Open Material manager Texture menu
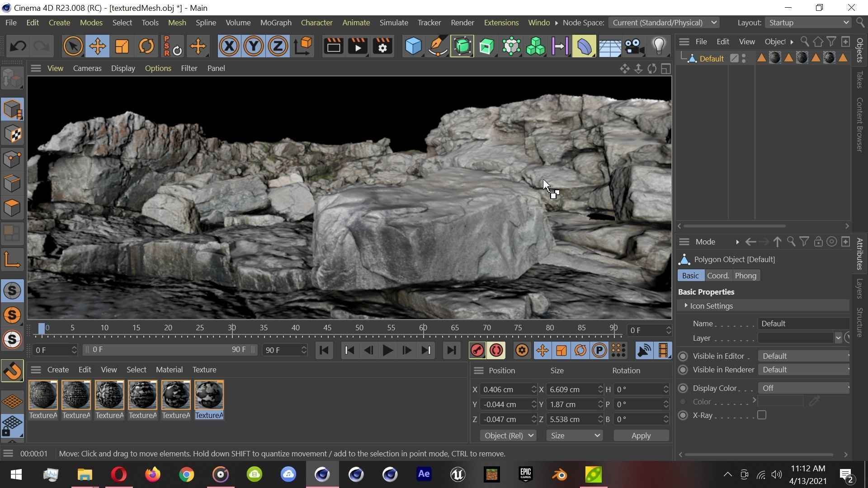 204,370
